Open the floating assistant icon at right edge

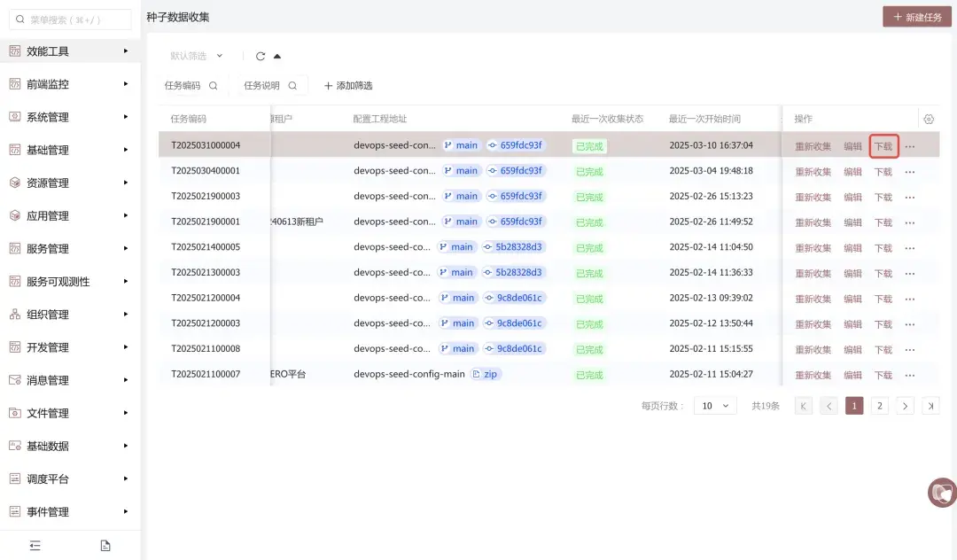coord(942,493)
